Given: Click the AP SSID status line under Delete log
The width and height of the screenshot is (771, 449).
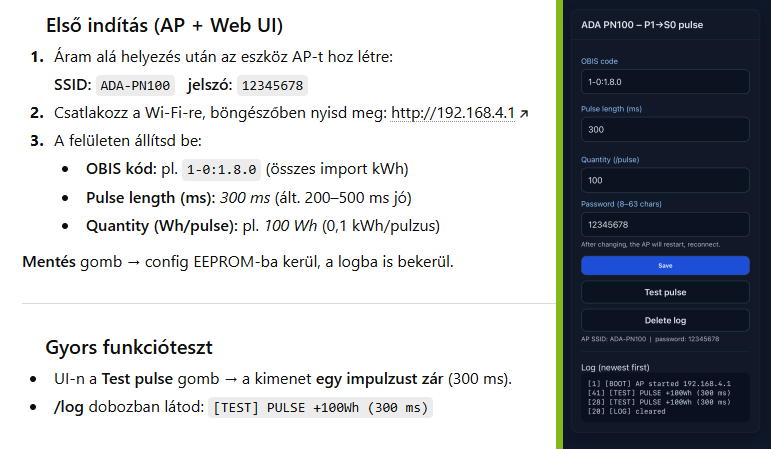Looking at the screenshot, I should click(650, 339).
